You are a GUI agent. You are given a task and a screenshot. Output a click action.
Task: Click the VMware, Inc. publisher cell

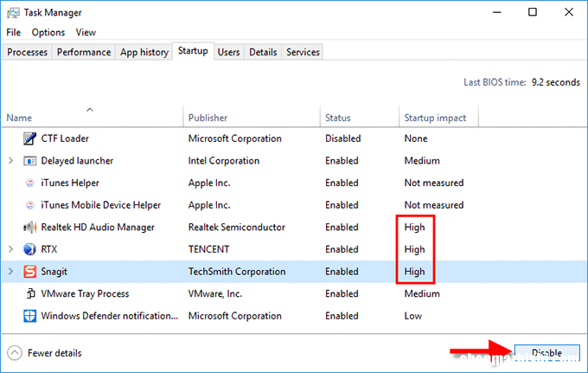pos(214,293)
